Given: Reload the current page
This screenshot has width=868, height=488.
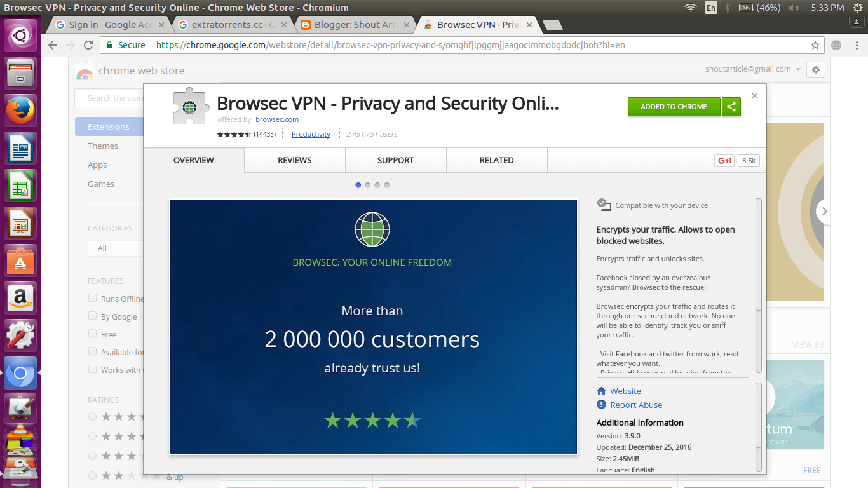Looking at the screenshot, I should point(88,45).
